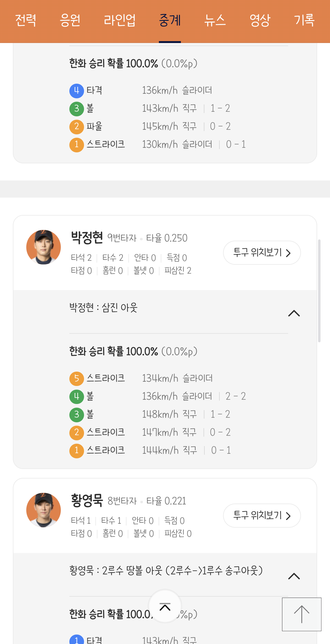Open the 전력 tab
This screenshot has height=644, width=330.
tap(26, 20)
